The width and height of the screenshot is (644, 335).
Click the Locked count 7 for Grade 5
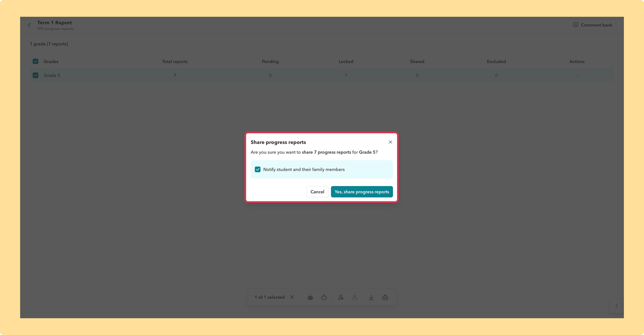pos(346,75)
